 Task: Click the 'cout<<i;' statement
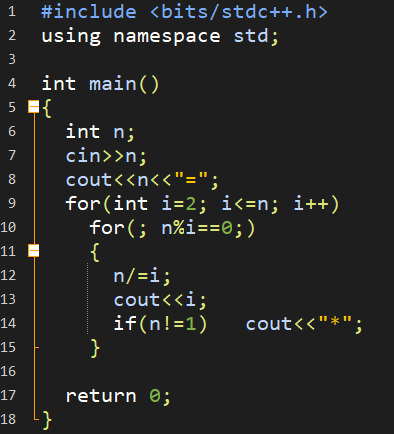[160, 300]
